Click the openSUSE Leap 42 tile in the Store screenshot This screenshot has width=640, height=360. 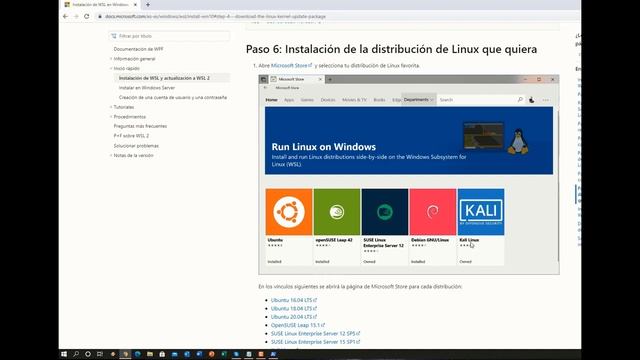pyautogui.click(x=337, y=227)
